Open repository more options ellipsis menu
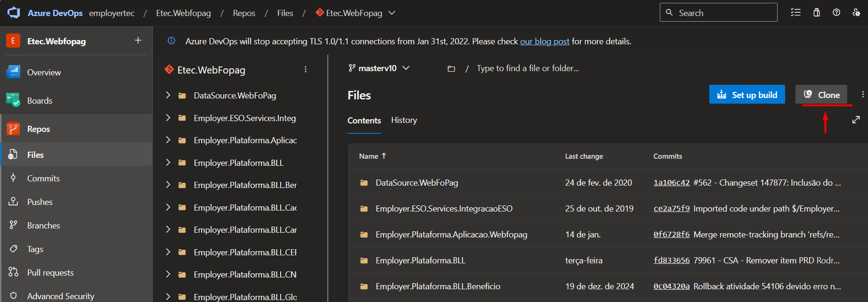This screenshot has height=302, width=868. pyautogui.click(x=306, y=70)
